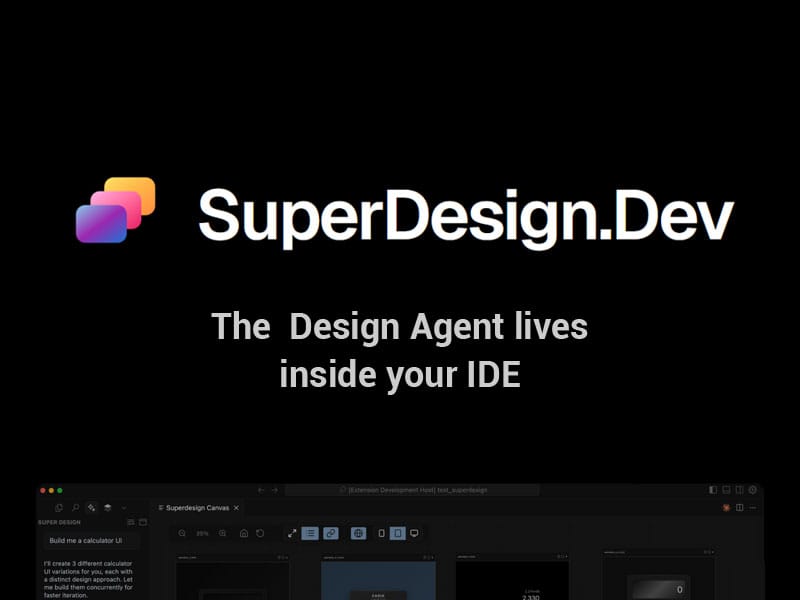Select the calculator frame showing 0
This screenshot has width=800, height=600.
point(658,574)
